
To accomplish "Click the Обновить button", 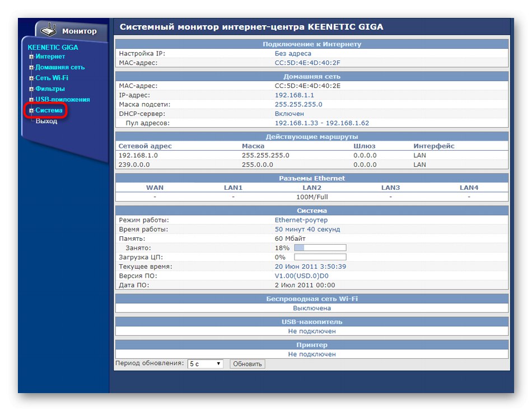I will [248, 364].
